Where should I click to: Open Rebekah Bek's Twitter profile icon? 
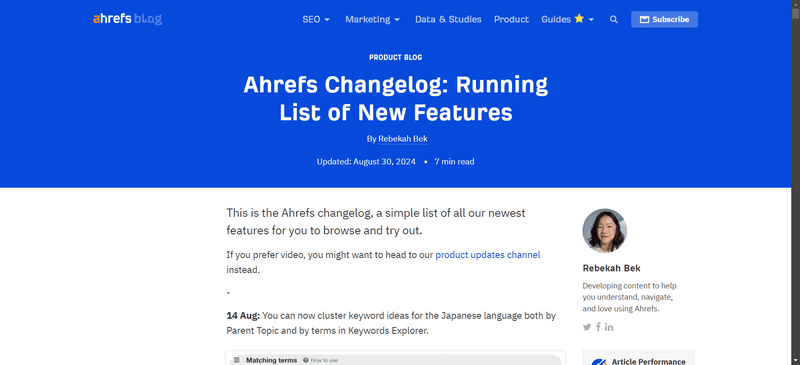pos(587,327)
